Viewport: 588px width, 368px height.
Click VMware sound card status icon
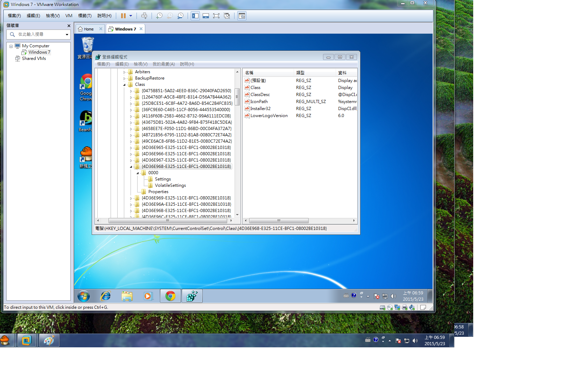click(412, 307)
